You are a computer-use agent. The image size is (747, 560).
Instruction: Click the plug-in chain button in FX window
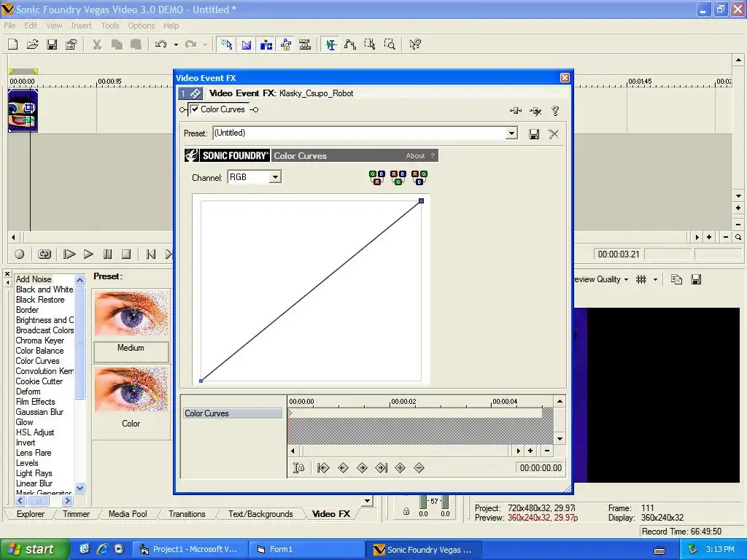pos(516,111)
